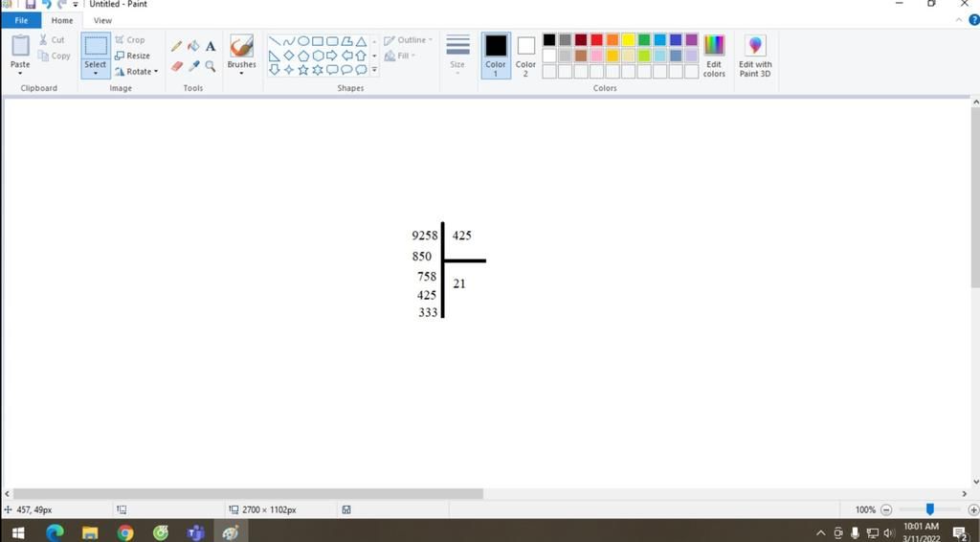This screenshot has height=542, width=980.
Task: Click the zoom slider handle
Action: (x=930, y=509)
